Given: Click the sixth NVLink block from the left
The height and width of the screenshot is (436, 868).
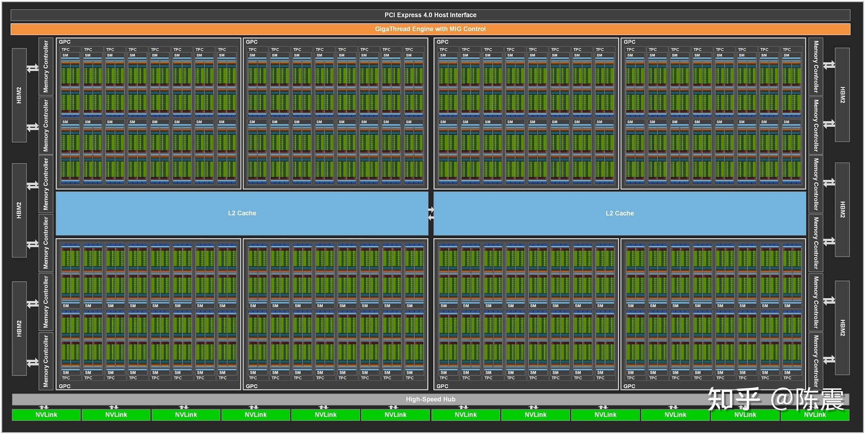Looking at the screenshot, I should tap(395, 415).
